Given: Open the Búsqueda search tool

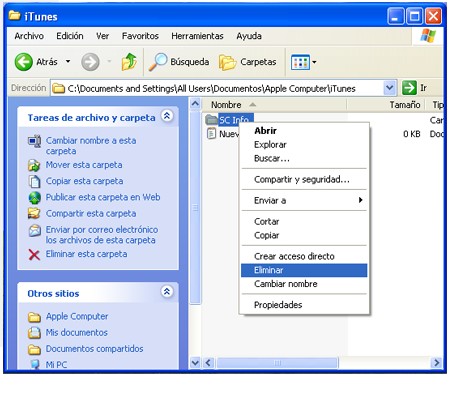Looking at the screenshot, I should (x=179, y=62).
